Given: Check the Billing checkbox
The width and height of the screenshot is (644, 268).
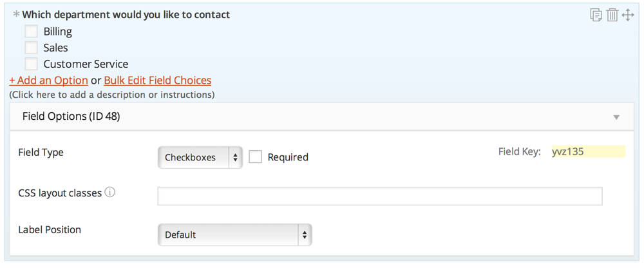Looking at the screenshot, I should [31, 31].
